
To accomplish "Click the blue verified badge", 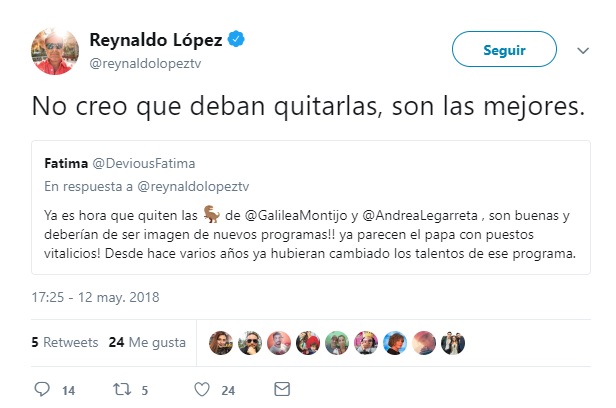I will point(237,41).
